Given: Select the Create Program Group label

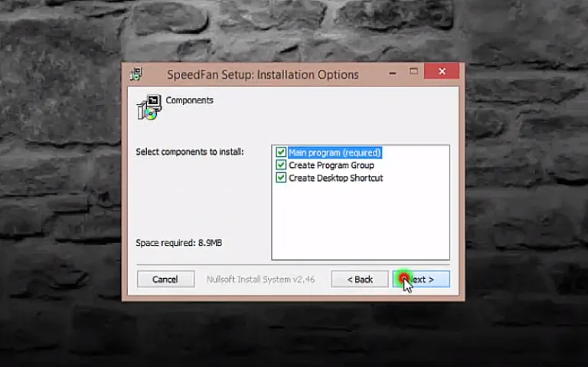Looking at the screenshot, I should (331, 165).
